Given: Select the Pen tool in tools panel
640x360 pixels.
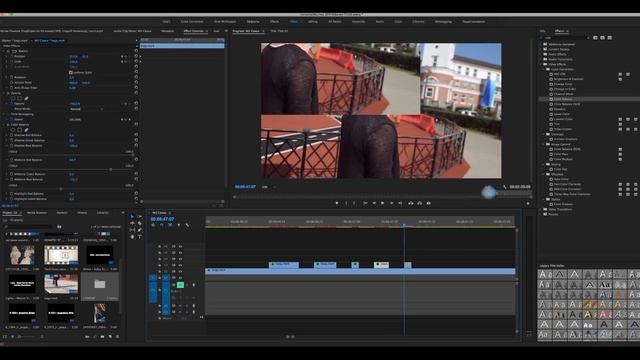Looking at the screenshot, I should (x=140, y=230).
